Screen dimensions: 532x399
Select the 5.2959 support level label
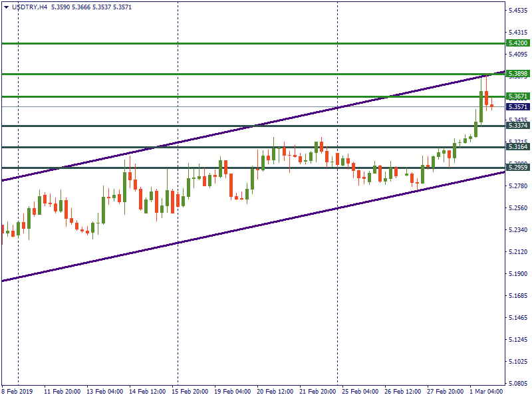(x=517, y=168)
